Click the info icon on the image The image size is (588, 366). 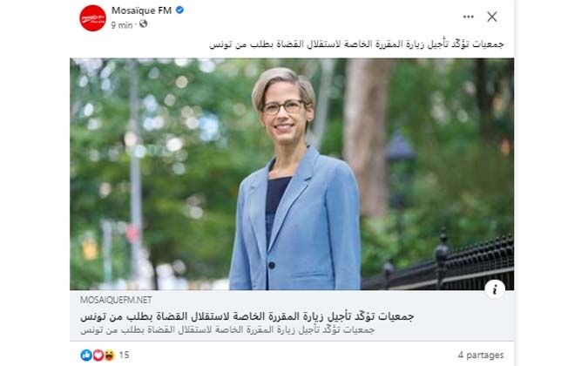[x=495, y=289]
